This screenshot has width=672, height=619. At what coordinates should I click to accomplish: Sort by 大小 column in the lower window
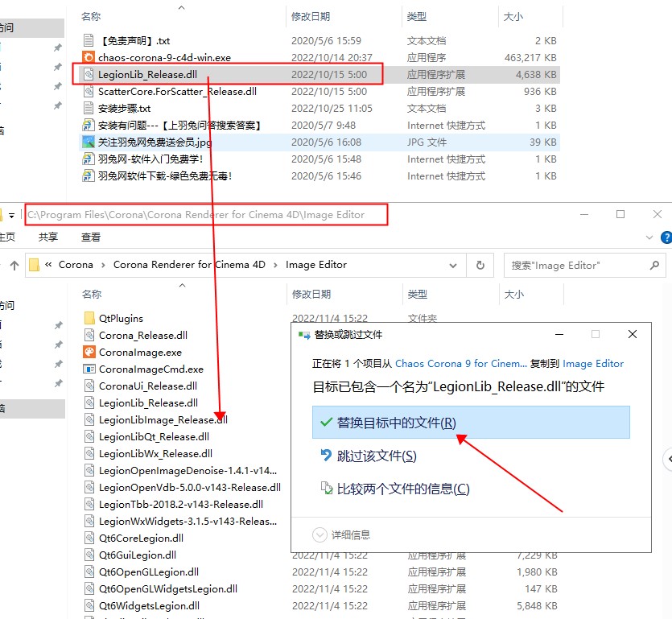513,294
